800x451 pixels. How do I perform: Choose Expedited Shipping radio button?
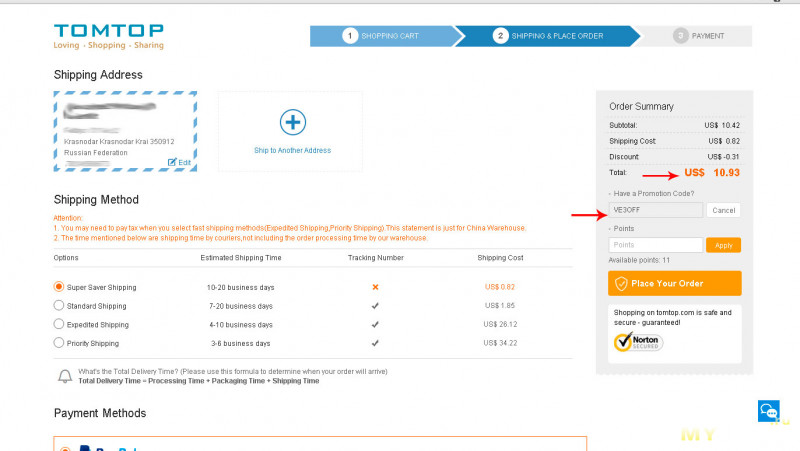tap(59, 324)
